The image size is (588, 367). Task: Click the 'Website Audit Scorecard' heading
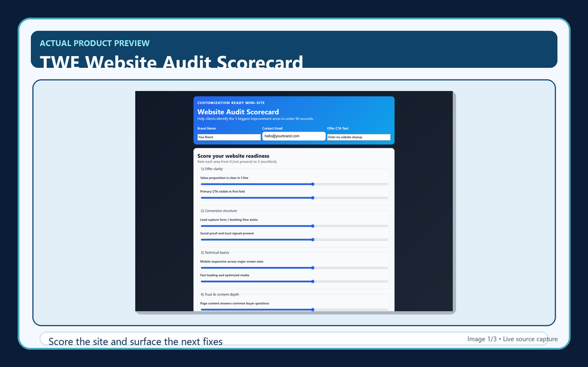click(238, 112)
